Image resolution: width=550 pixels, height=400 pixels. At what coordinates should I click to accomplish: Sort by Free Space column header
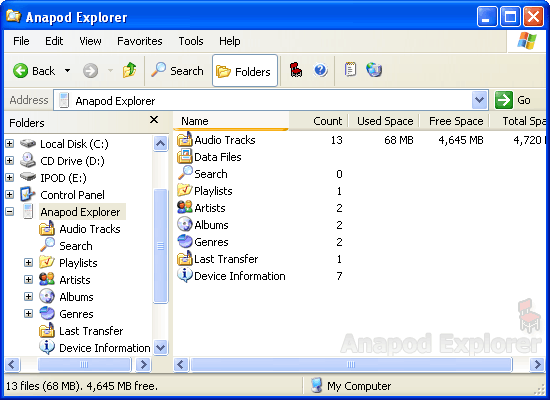[454, 121]
